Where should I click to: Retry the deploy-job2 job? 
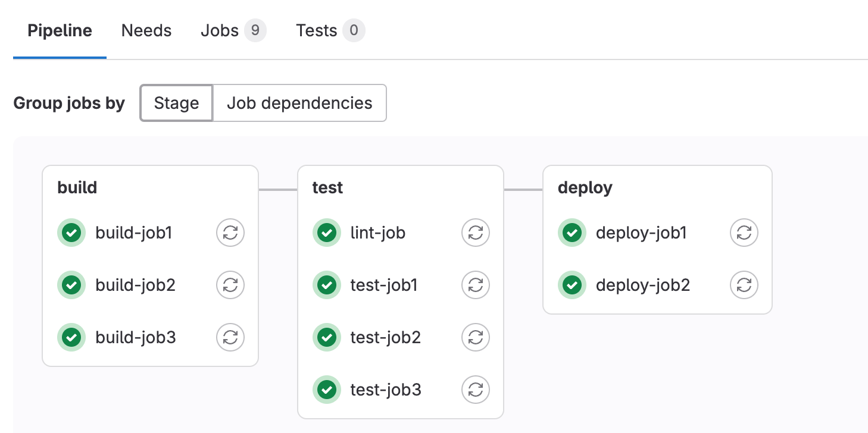pos(744,285)
